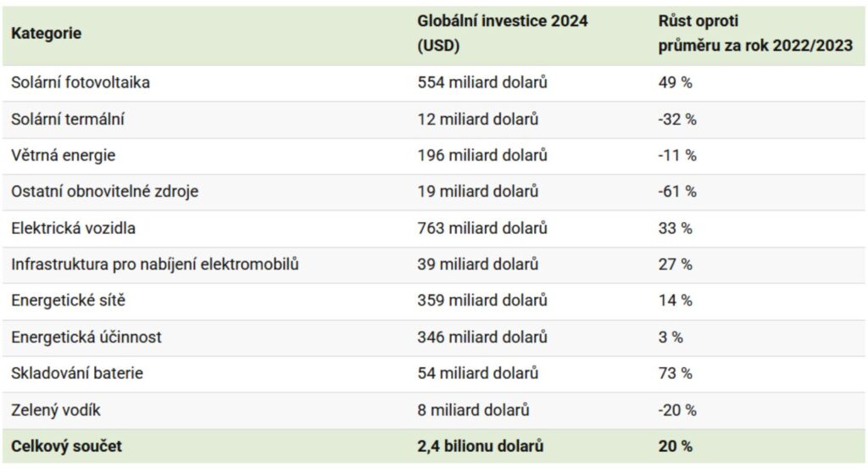Select Infrastruktura pro nabíjení elektromobilů label

(154, 265)
